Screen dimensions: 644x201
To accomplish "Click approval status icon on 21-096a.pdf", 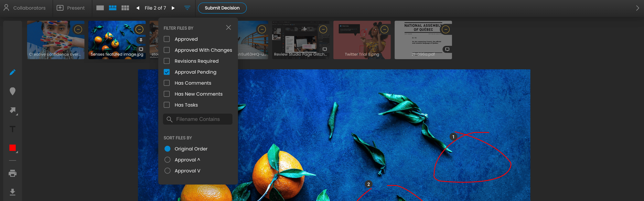I will tap(446, 29).
